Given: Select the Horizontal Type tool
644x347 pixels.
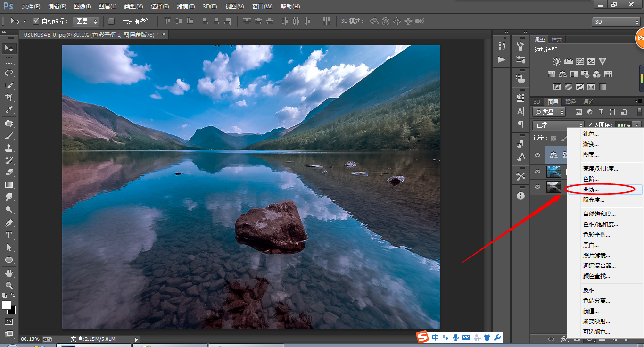Looking at the screenshot, I should point(9,235).
